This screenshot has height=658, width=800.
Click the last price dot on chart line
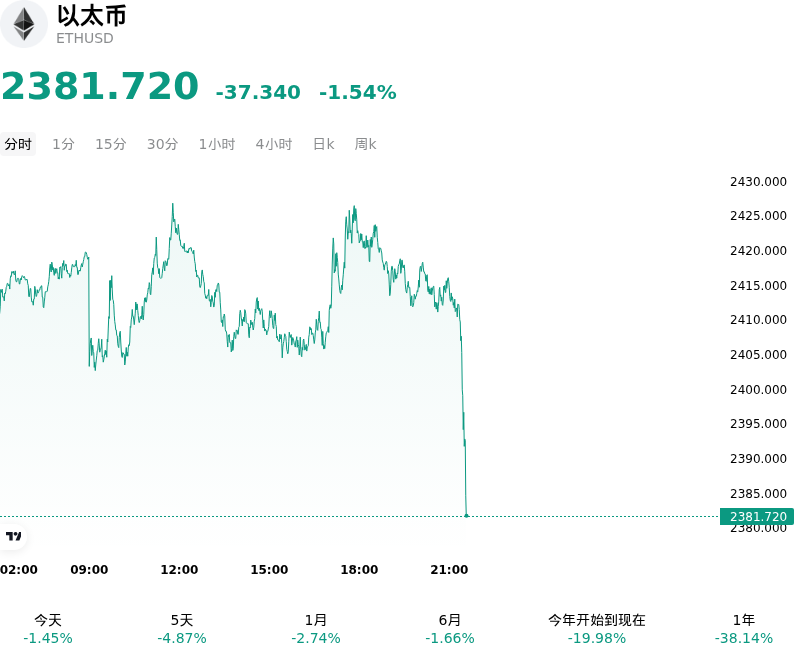(466, 516)
